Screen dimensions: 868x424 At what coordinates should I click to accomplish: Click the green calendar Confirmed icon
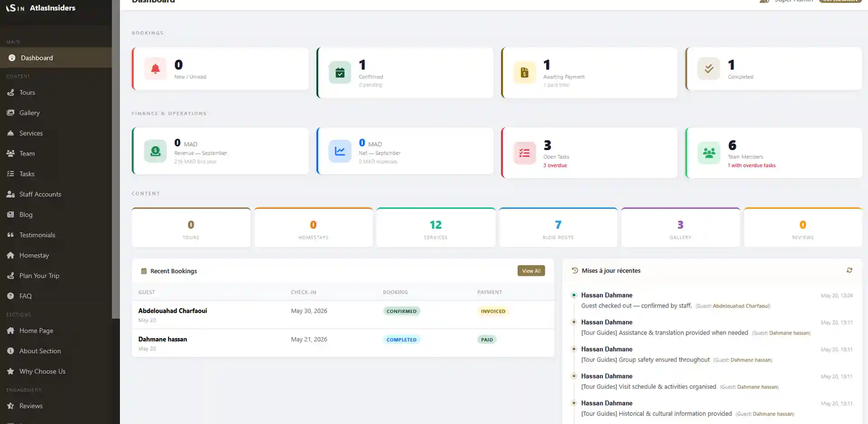(x=340, y=72)
